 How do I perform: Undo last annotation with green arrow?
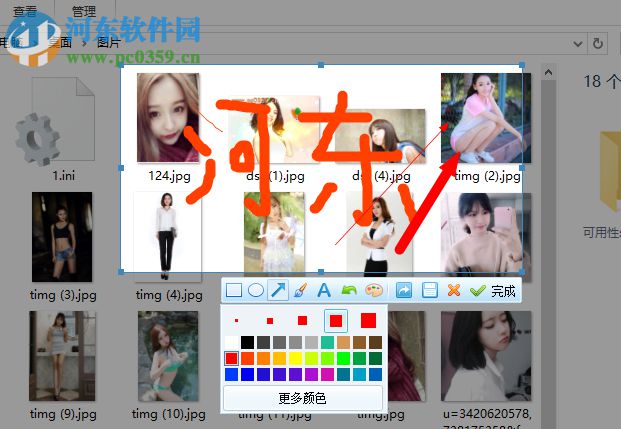pos(349,291)
